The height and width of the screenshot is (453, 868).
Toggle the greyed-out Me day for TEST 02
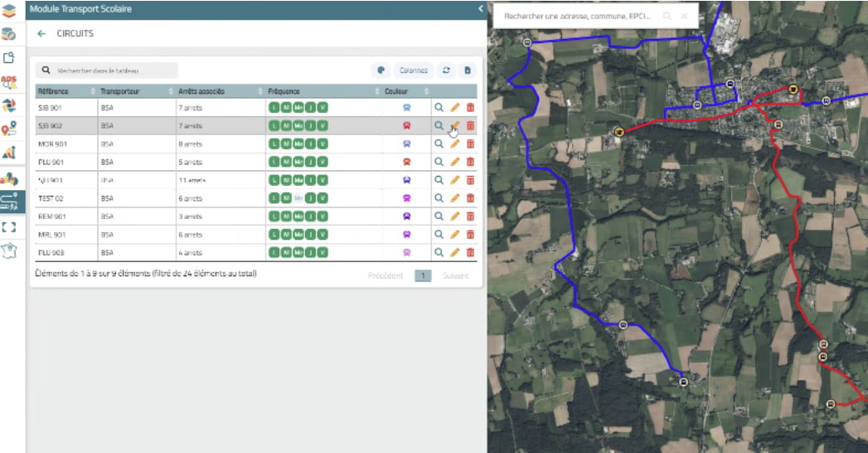coord(298,198)
